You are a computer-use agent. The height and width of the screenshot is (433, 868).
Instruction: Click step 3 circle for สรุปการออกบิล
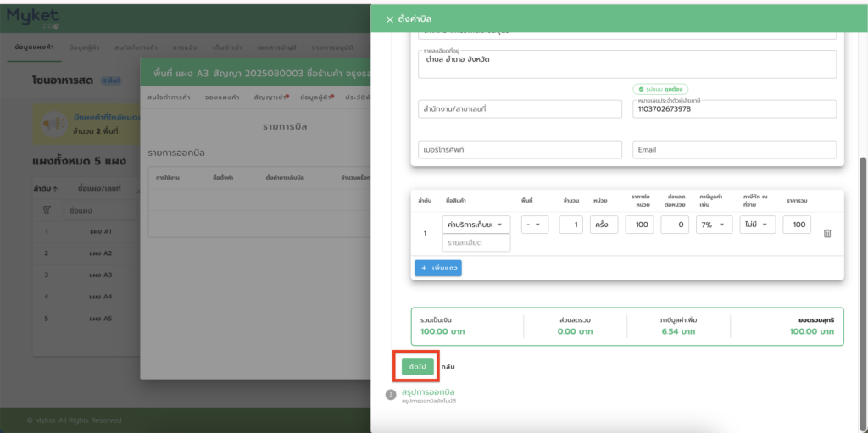click(391, 395)
